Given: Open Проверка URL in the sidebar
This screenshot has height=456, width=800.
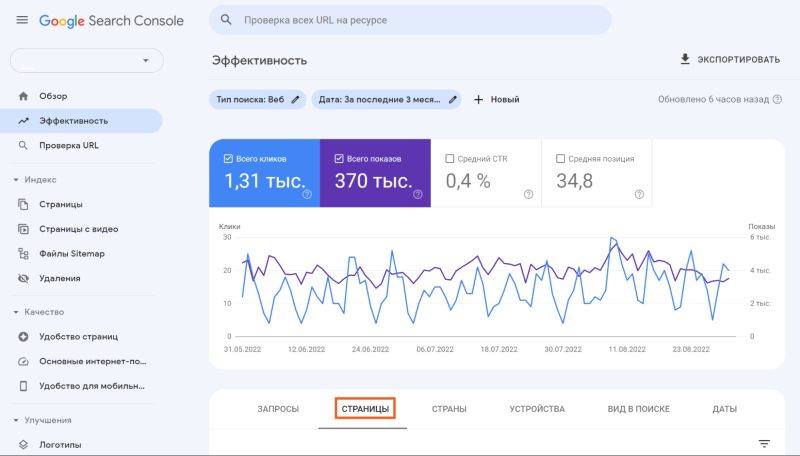Looking at the screenshot, I should [82, 145].
